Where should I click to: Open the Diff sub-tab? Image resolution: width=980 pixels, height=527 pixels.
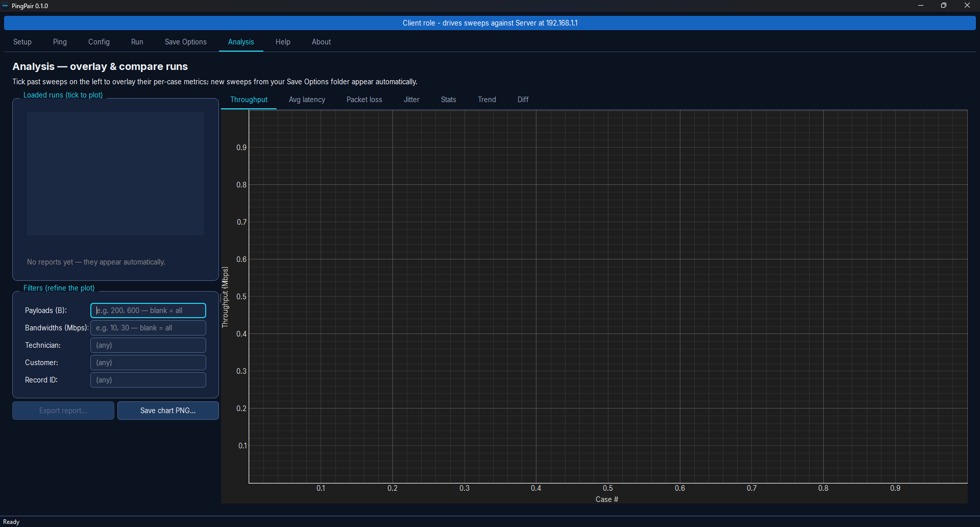coord(523,100)
